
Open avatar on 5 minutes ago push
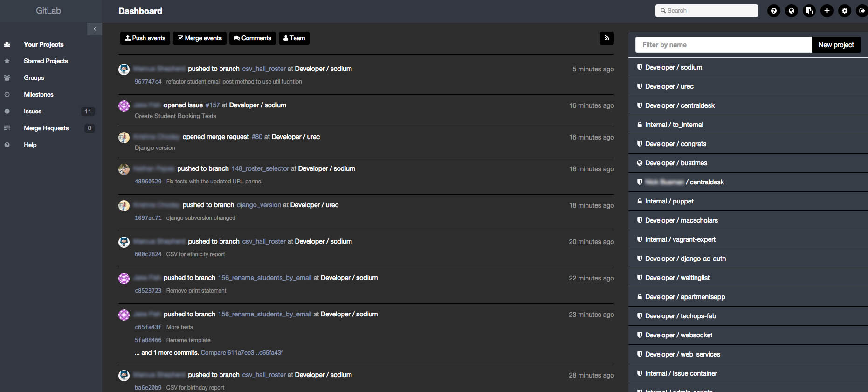(x=124, y=70)
